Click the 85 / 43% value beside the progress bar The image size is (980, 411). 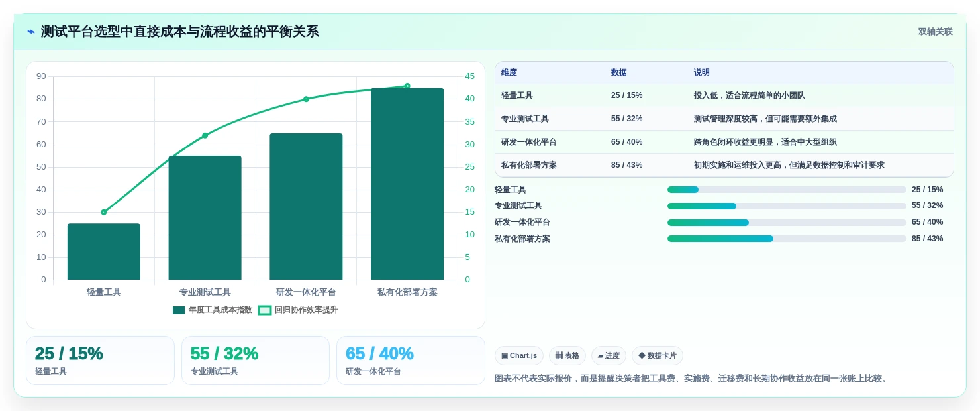pyautogui.click(x=928, y=239)
